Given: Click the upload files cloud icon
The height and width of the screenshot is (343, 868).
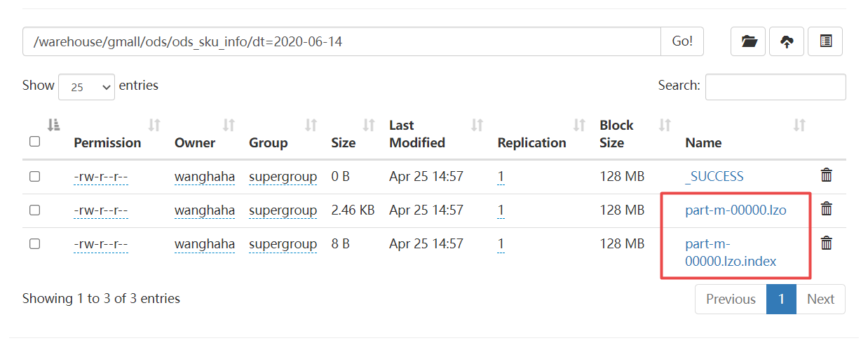Looking at the screenshot, I should click(787, 41).
